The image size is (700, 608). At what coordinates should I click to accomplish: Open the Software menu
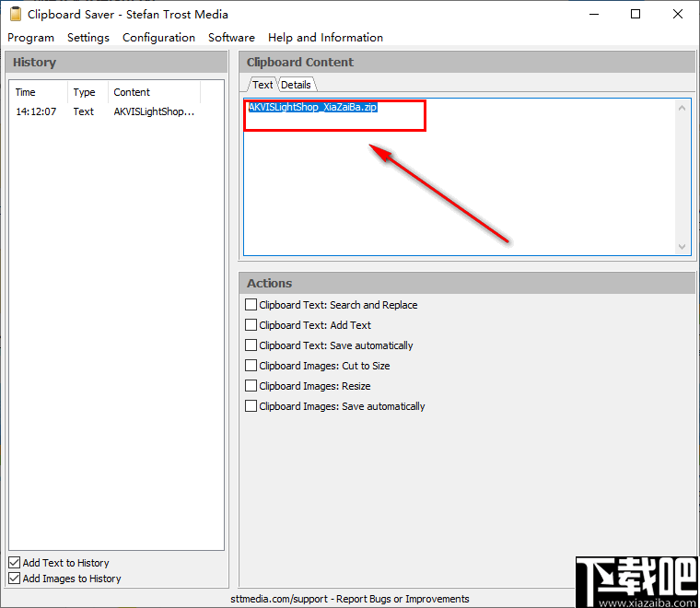(x=231, y=38)
